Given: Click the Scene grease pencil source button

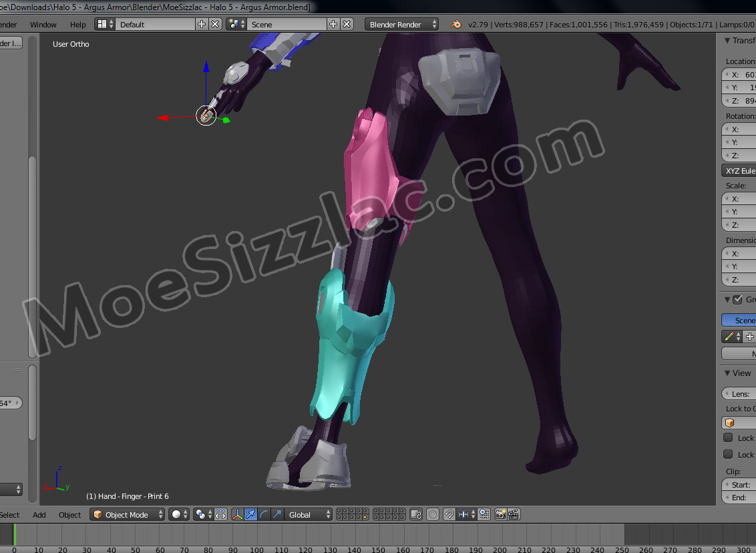Looking at the screenshot, I should pyautogui.click(x=739, y=320).
